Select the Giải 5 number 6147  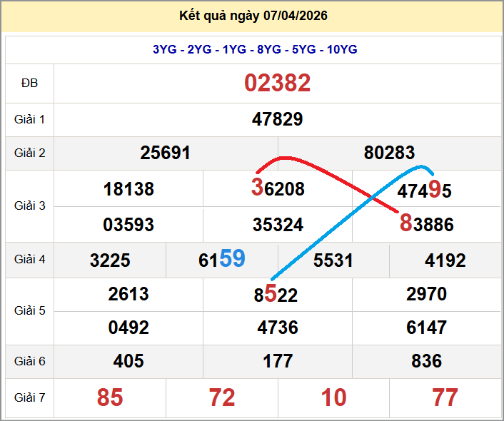[x=426, y=328]
